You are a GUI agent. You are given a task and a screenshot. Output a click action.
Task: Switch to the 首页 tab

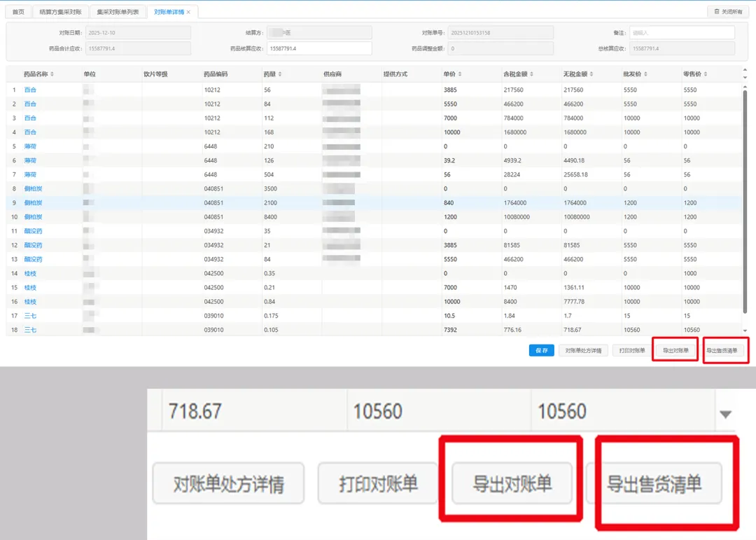pos(18,12)
